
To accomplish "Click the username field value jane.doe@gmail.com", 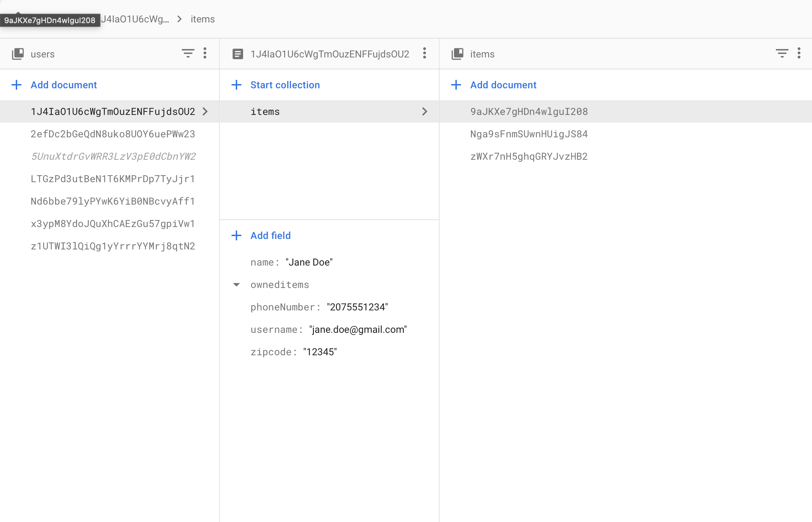I will pos(358,329).
